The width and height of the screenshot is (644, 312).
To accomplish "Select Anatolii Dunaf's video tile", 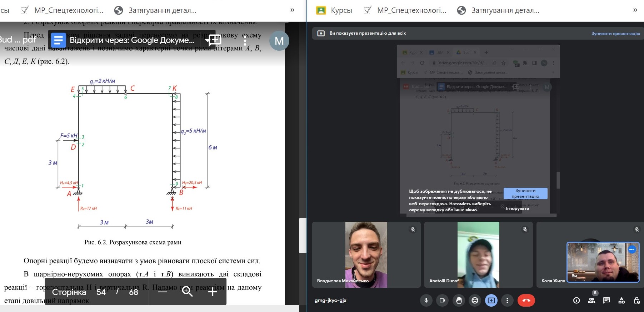I will click(x=478, y=255).
